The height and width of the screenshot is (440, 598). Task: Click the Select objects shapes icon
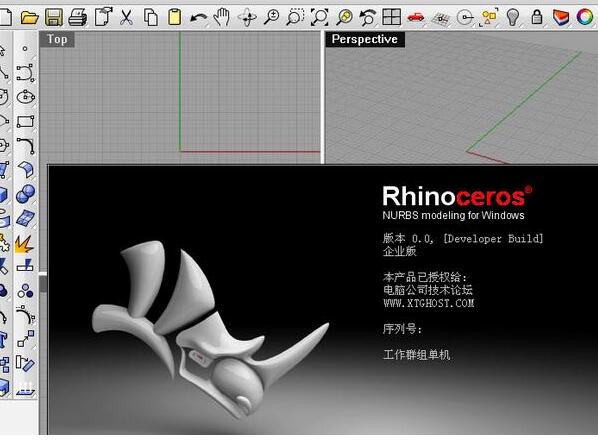[489, 17]
